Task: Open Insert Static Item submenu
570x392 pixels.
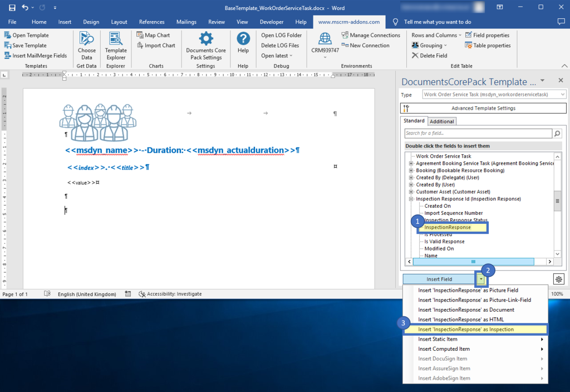Action: [475, 339]
